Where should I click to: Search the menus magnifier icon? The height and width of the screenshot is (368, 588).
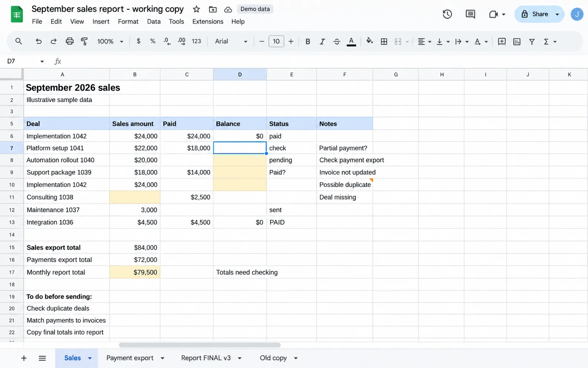[x=19, y=41]
